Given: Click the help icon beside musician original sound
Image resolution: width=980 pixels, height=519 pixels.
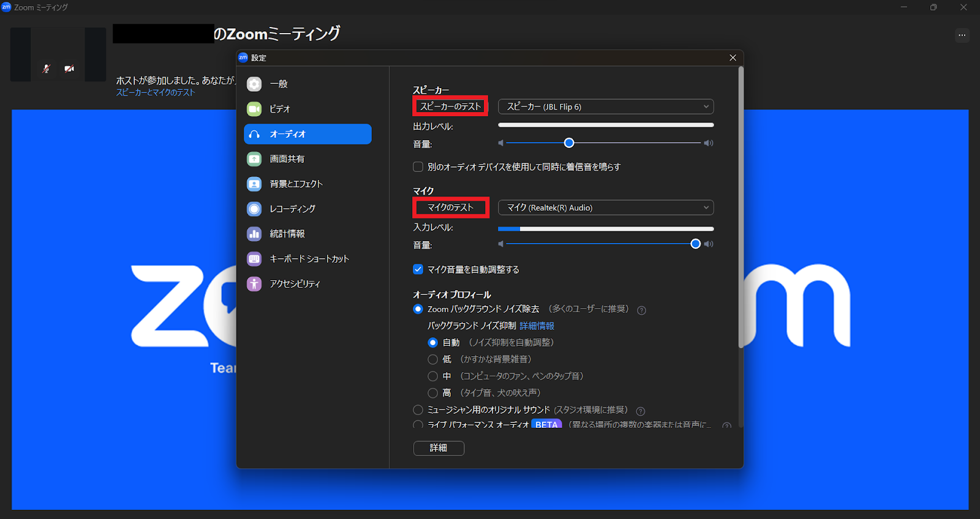Looking at the screenshot, I should [641, 411].
